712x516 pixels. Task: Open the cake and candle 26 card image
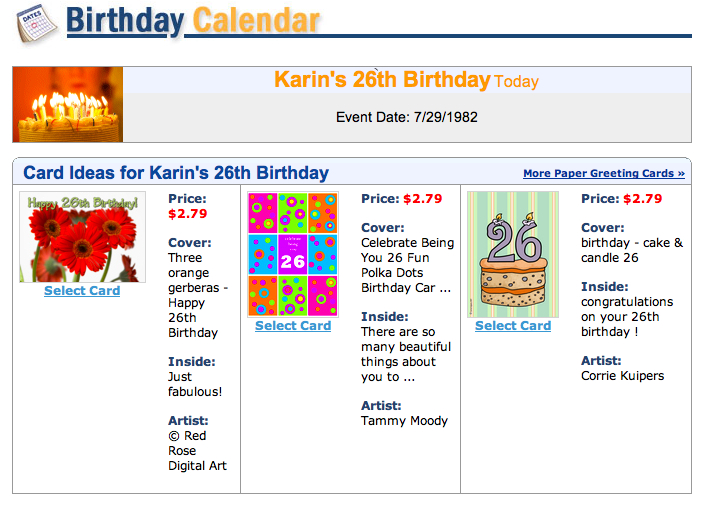513,254
